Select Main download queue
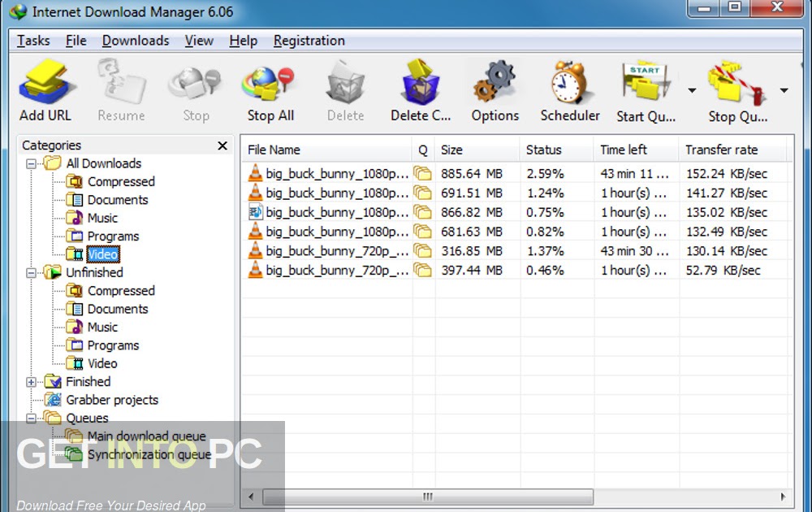This screenshot has height=512, width=812. (146, 436)
